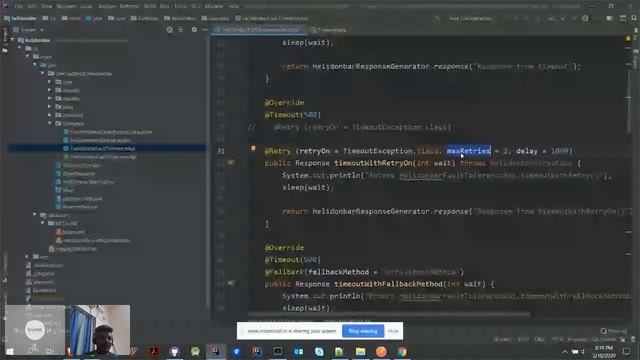Open the GitHub Desktop taskbar icon

pos(175,351)
